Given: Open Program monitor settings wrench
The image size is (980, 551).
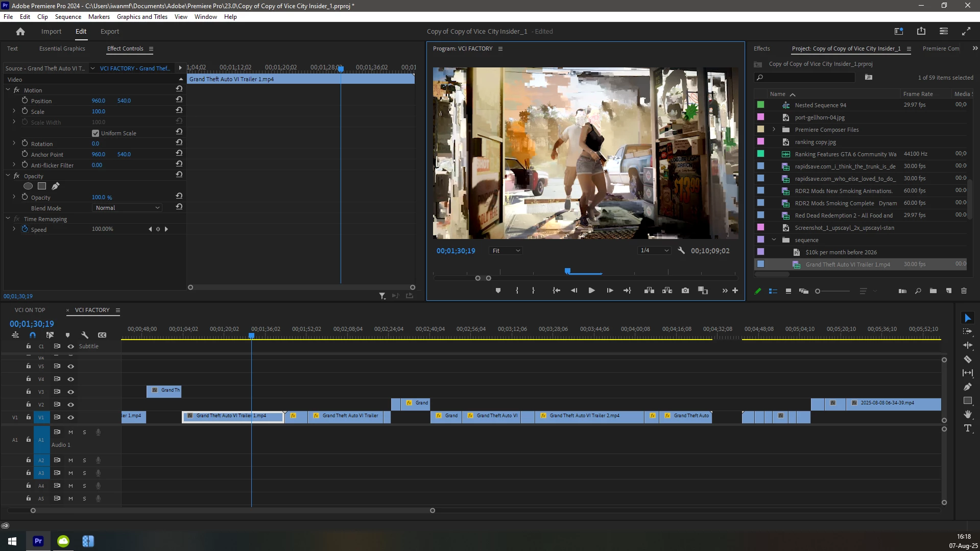Looking at the screenshot, I should point(681,251).
